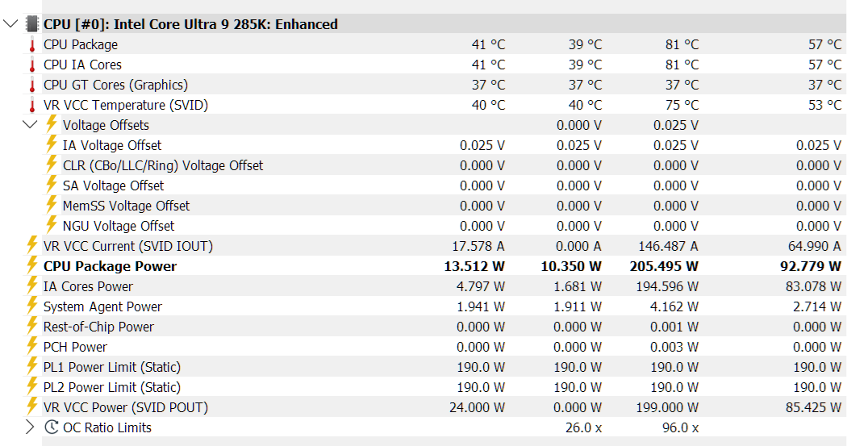Select Rest-of-Chip Power label
Screen dimensions: 868x446
click(98, 327)
